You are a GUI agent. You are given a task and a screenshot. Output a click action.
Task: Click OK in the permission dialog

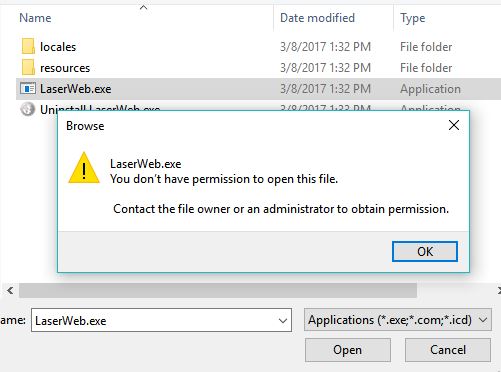point(425,251)
